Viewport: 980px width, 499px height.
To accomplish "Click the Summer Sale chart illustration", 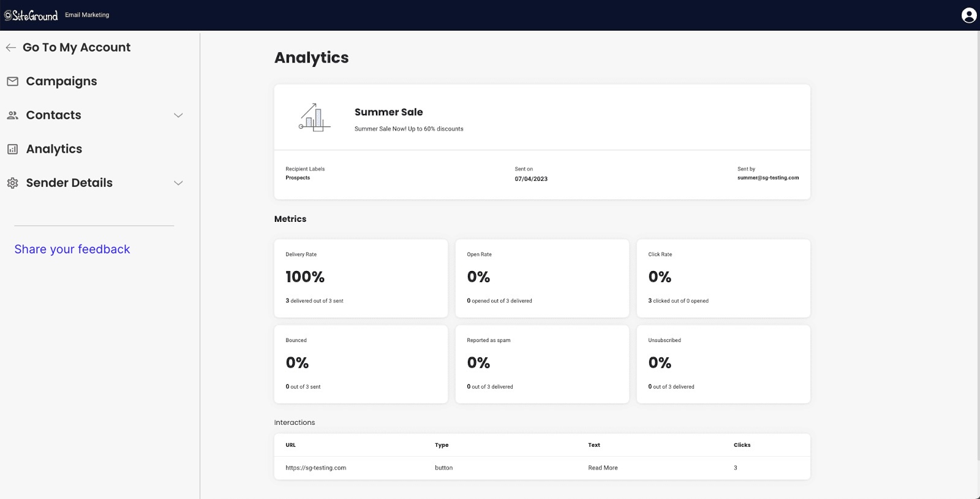I will coord(314,117).
